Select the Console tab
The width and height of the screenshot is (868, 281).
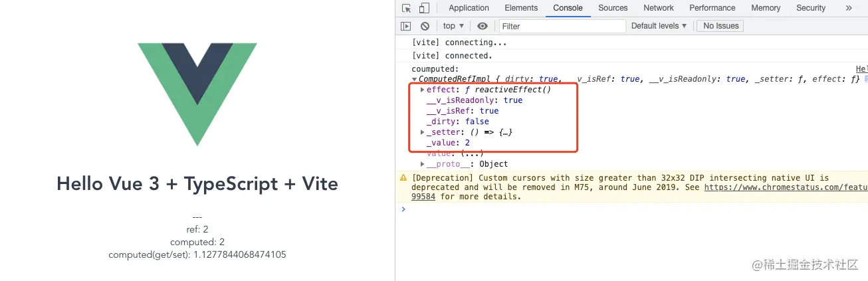[x=568, y=8]
